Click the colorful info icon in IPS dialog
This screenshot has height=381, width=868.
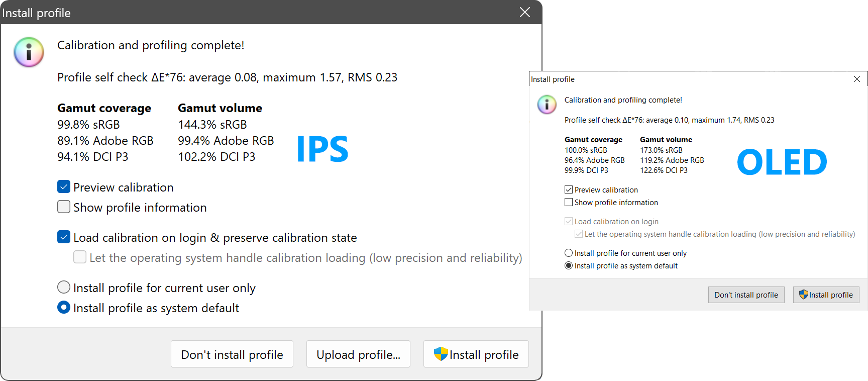(29, 52)
